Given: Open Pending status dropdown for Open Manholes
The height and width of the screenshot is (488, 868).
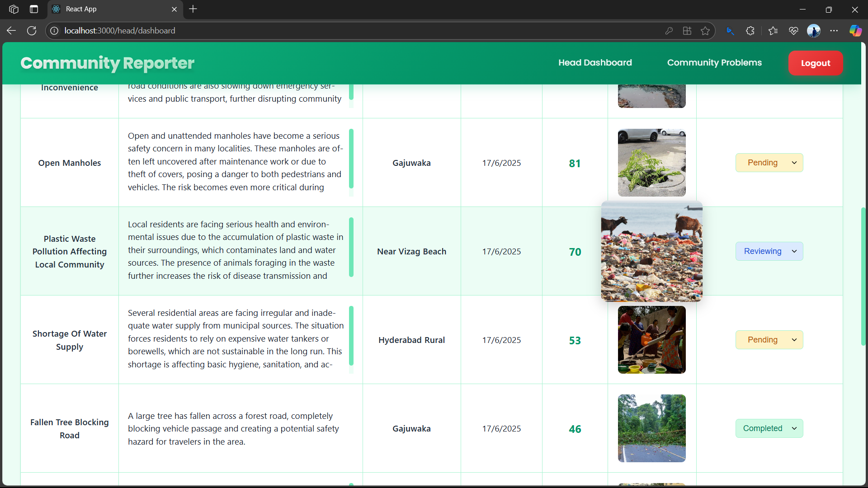Looking at the screenshot, I should pyautogui.click(x=769, y=163).
